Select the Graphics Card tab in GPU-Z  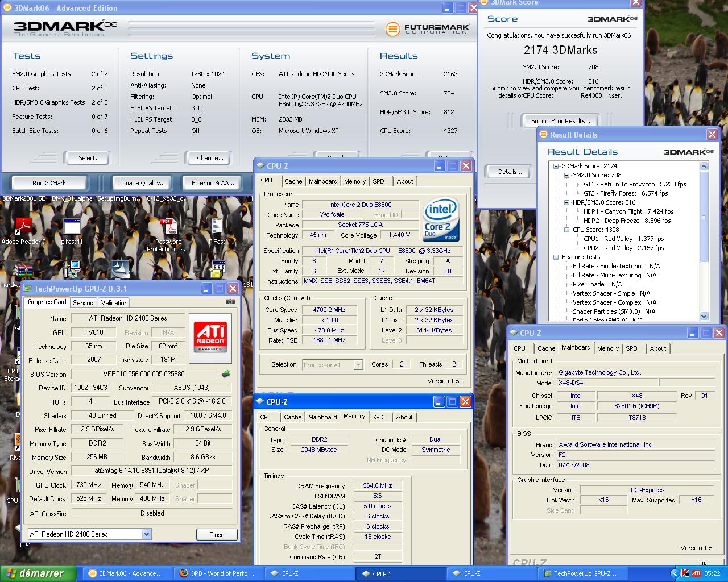(x=47, y=302)
